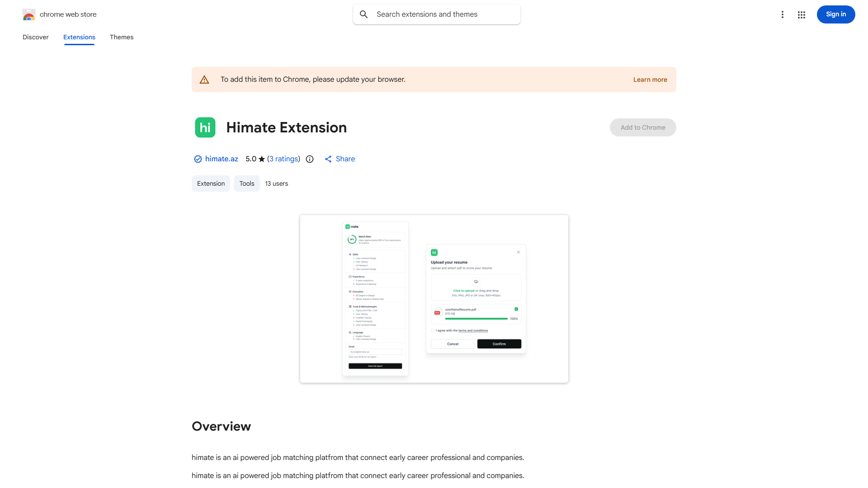Open the browser three-dot options menu

tap(783, 14)
